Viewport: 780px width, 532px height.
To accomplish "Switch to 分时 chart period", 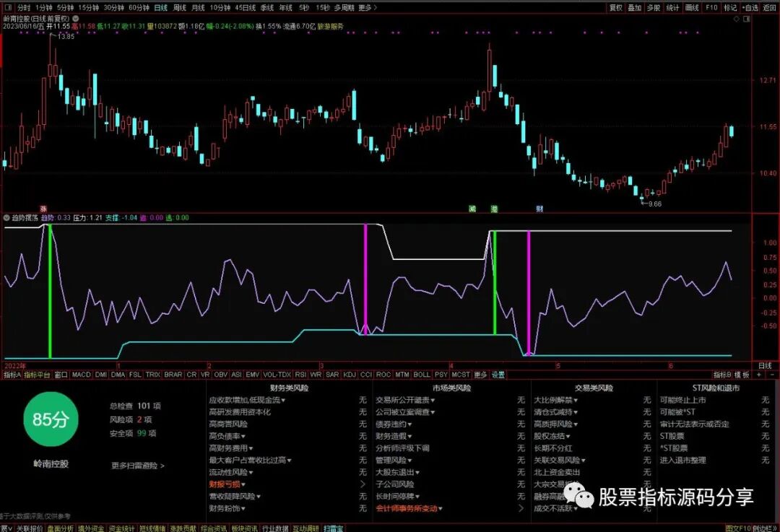I will click(24, 7).
